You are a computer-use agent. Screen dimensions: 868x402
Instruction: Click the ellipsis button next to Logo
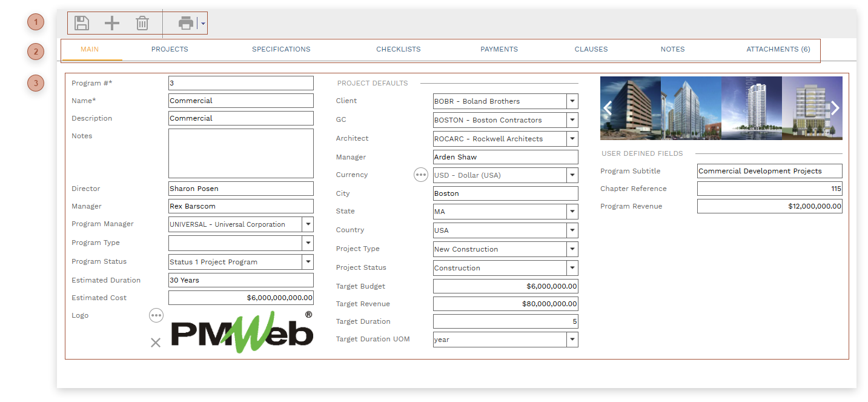(156, 315)
